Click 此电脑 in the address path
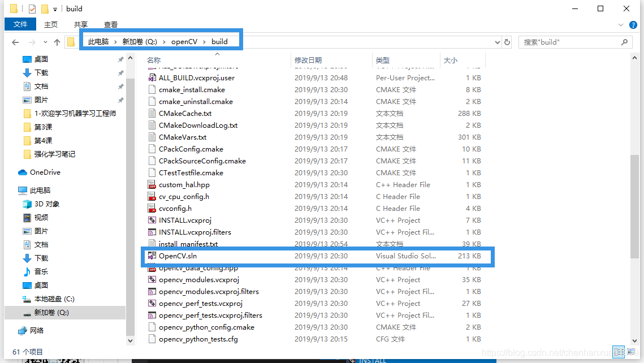This screenshot has width=644, height=363. coord(98,41)
